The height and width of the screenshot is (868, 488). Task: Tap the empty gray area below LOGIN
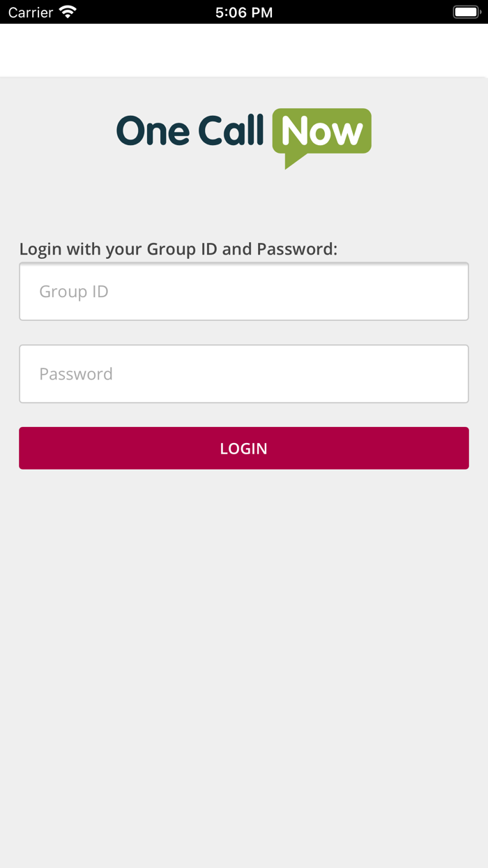(244, 593)
